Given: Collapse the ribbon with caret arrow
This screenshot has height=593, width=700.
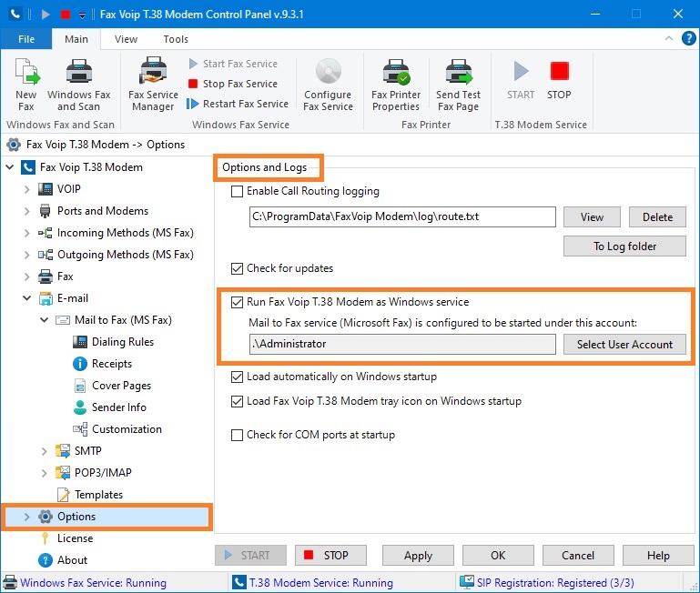Looking at the screenshot, I should tap(669, 38).
